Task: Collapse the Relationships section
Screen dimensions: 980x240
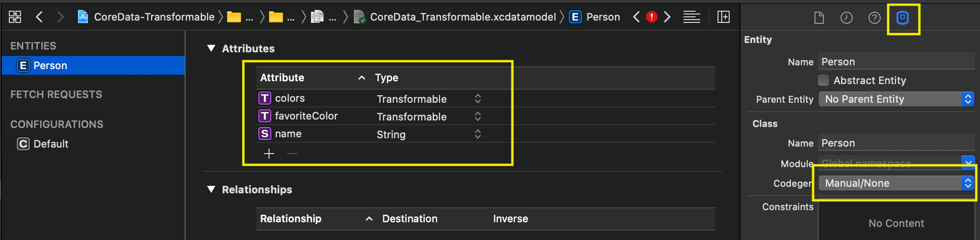Action: (x=211, y=190)
